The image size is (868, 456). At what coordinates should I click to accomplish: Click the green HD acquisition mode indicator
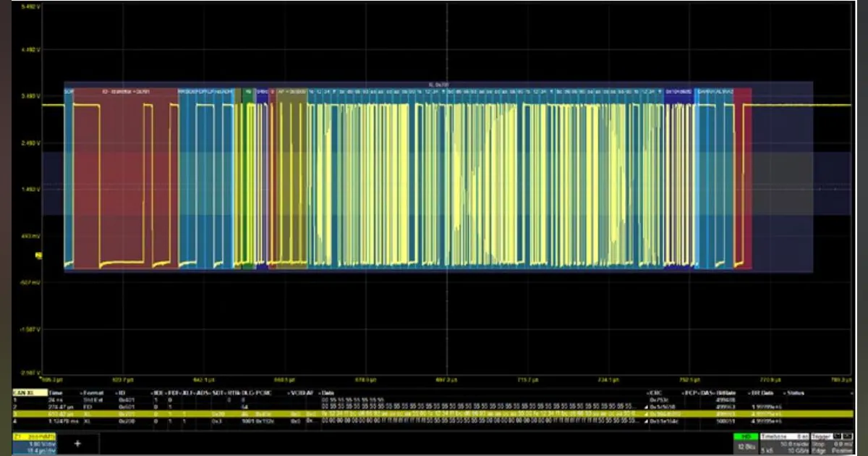pos(744,436)
